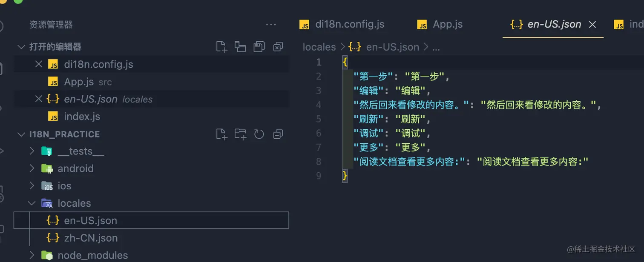Collapse all folders in I18N_PRACTICE
This screenshot has width=644, height=262.
coord(278,134)
